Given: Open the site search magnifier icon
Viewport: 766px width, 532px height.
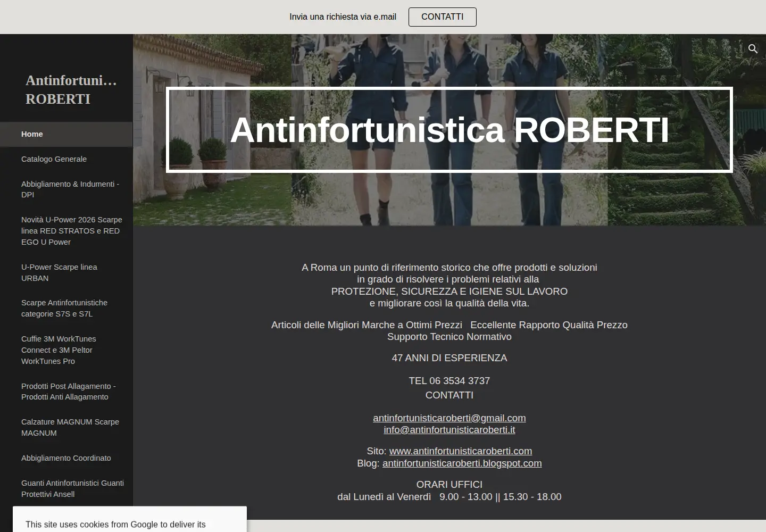Looking at the screenshot, I should point(753,49).
